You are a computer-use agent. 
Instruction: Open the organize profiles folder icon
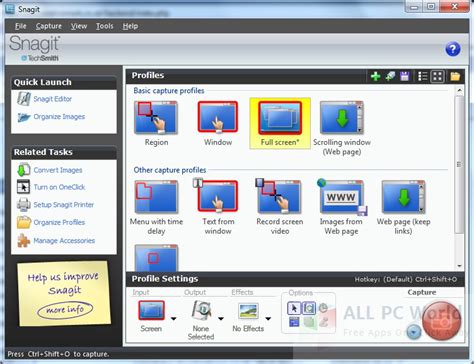(455, 76)
